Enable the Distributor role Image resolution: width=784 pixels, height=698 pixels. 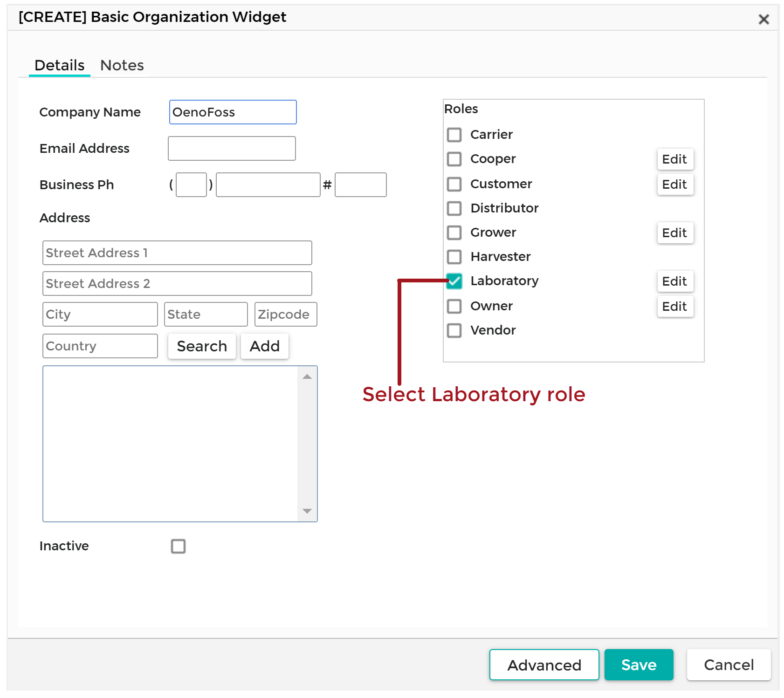coord(454,208)
